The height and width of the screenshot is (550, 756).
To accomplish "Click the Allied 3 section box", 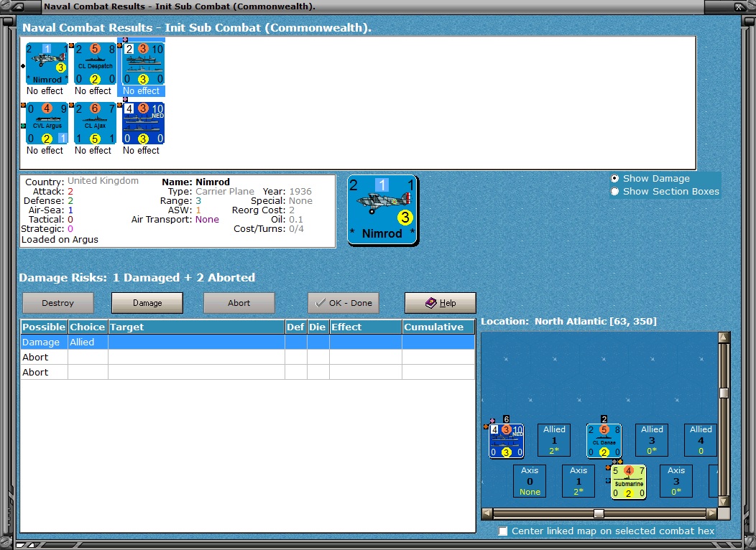I will tap(652, 440).
